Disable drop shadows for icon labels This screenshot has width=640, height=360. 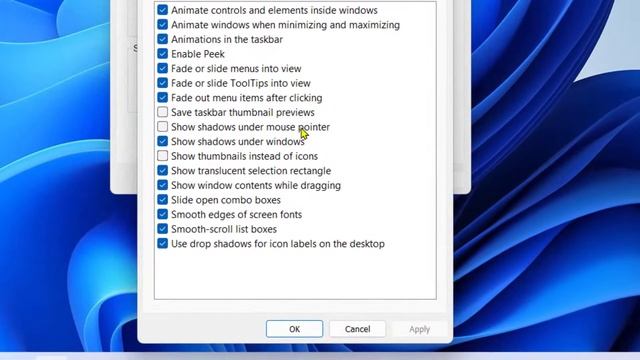coord(162,243)
